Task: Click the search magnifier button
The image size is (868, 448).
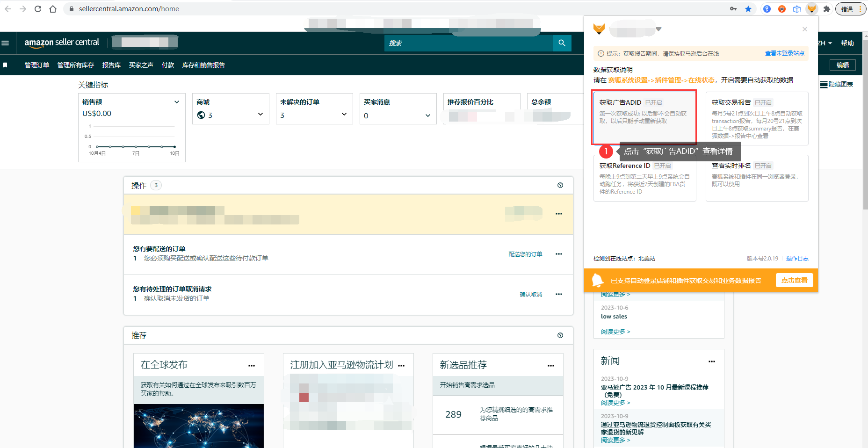Action: [x=562, y=43]
